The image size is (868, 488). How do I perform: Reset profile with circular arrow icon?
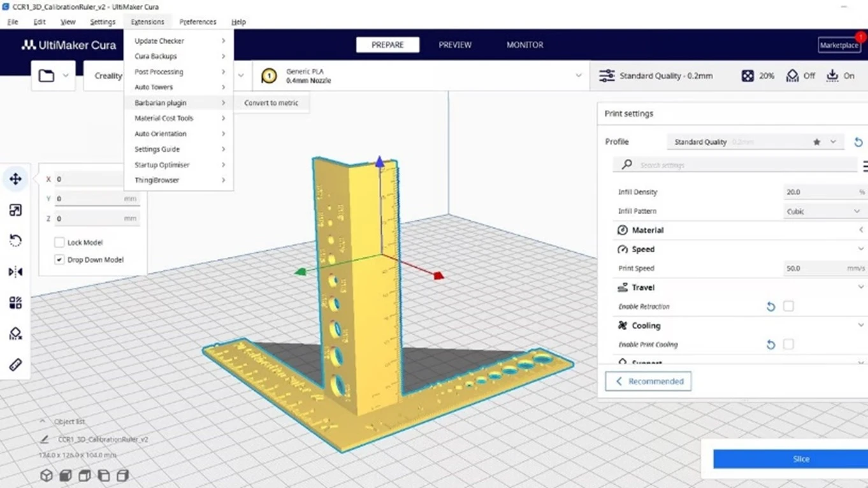point(858,142)
